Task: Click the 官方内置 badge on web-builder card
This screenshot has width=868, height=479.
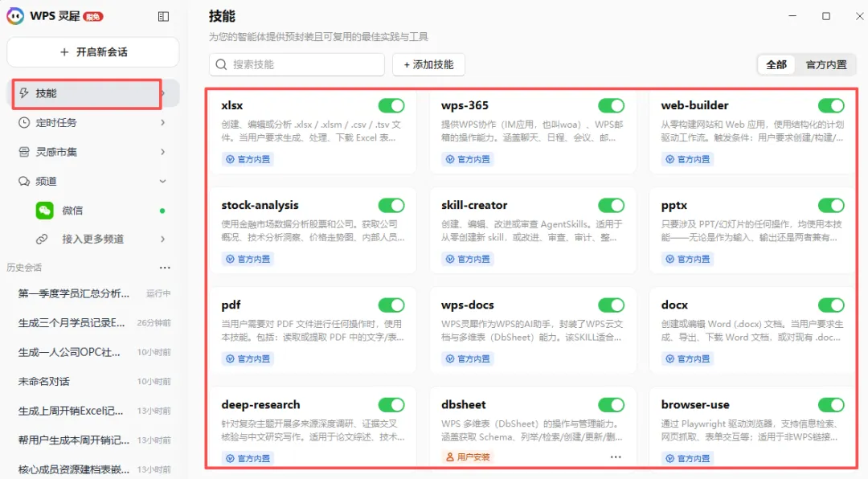Action: (x=687, y=159)
